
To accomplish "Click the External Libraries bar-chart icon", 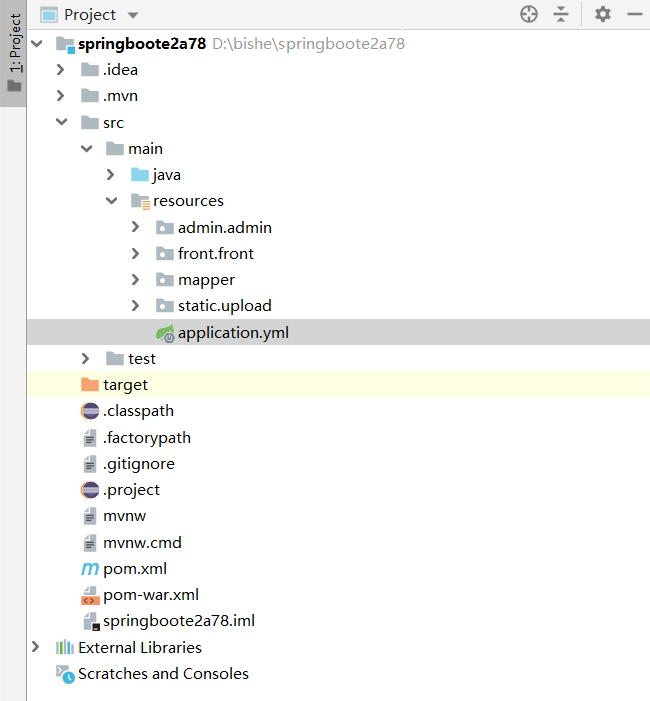I will coord(65,648).
